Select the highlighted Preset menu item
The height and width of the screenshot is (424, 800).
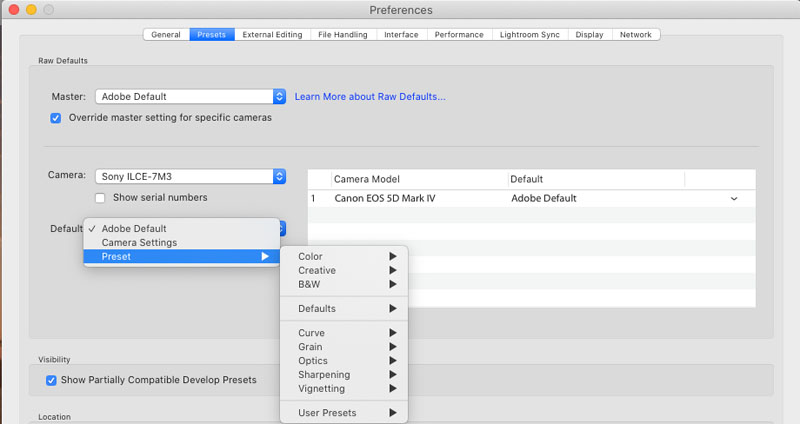(182, 256)
